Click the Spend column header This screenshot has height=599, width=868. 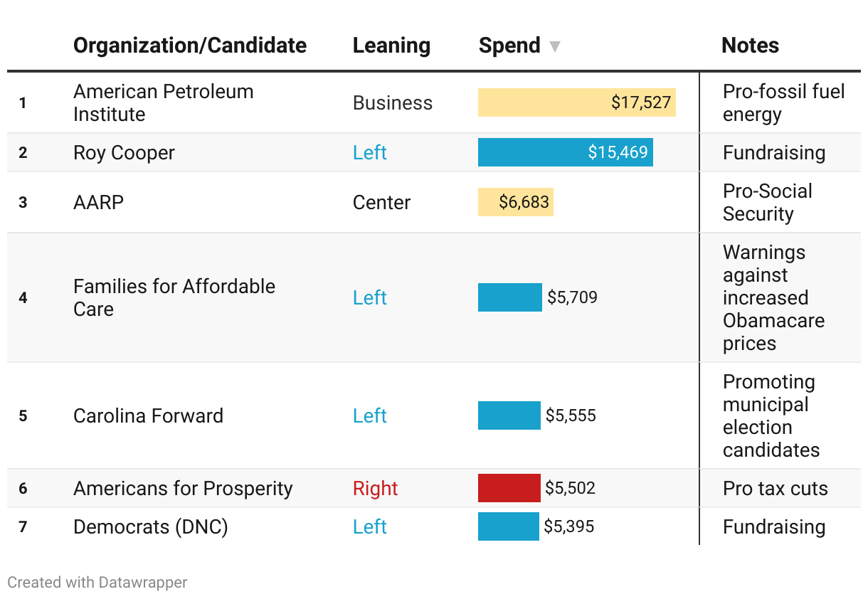click(x=509, y=46)
